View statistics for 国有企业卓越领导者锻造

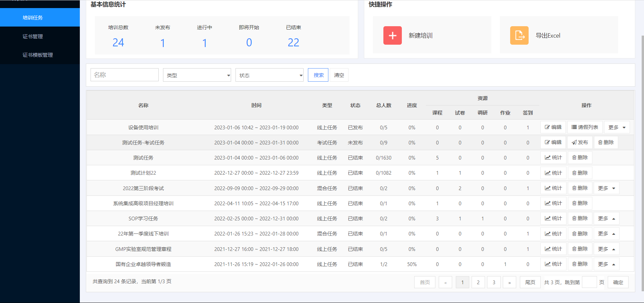coord(553,264)
